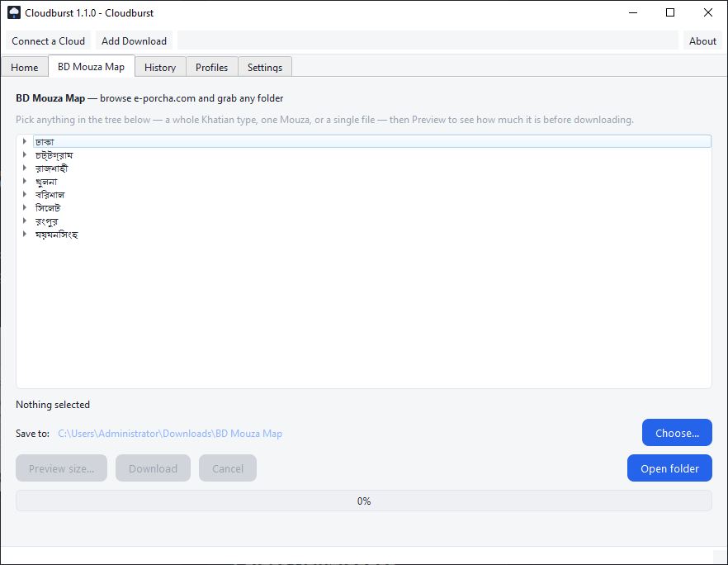
Task: Open the History tab
Action: tap(160, 68)
